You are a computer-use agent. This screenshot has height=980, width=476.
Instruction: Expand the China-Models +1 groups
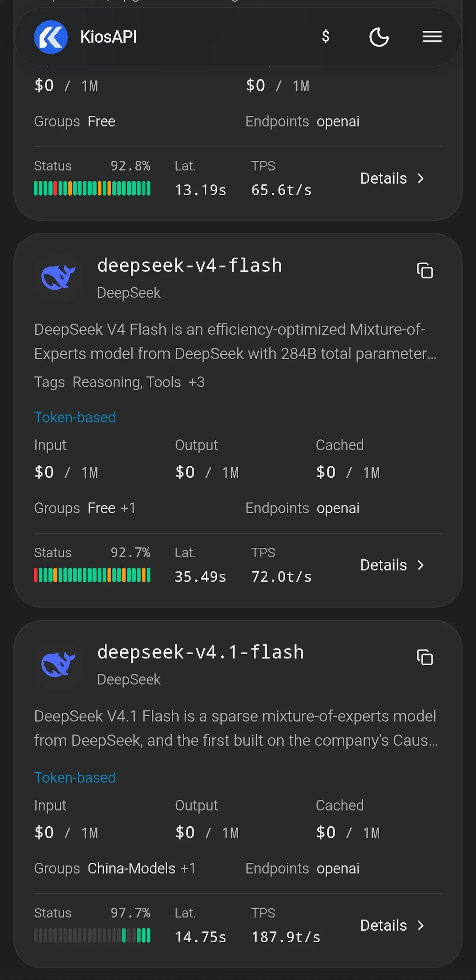[188, 868]
